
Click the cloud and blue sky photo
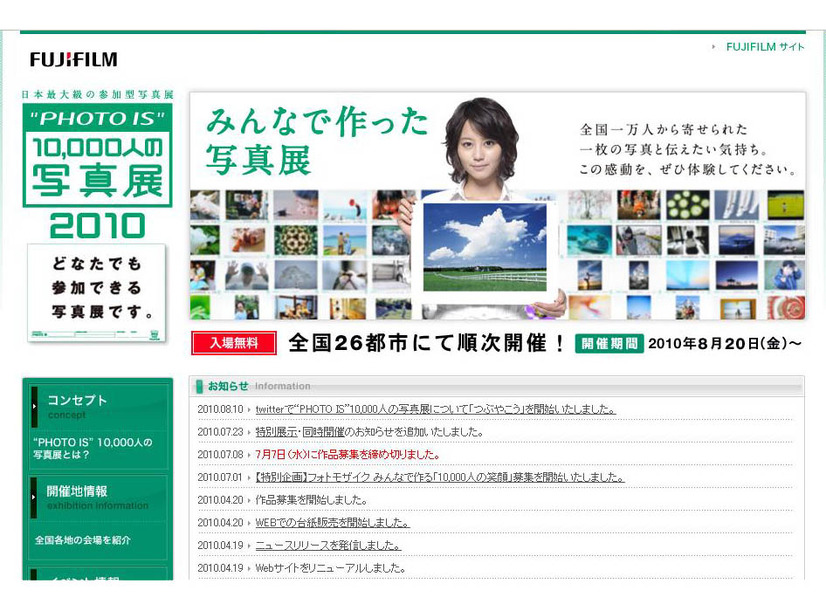point(485,247)
